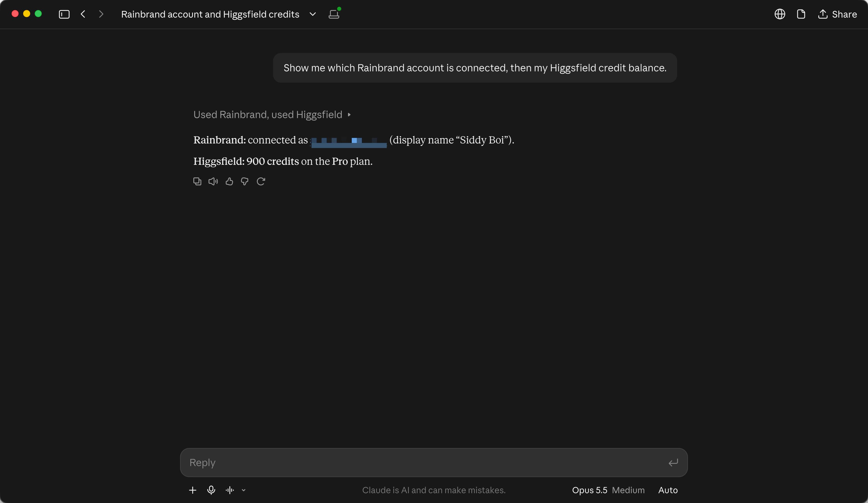Click the Share button
868x503 pixels.
[x=837, y=14]
